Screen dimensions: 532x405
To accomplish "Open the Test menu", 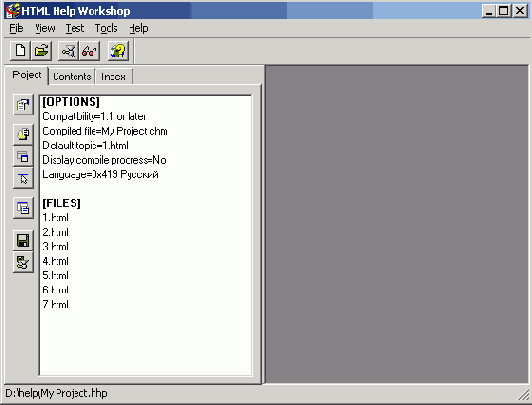I will pyautogui.click(x=75, y=28).
